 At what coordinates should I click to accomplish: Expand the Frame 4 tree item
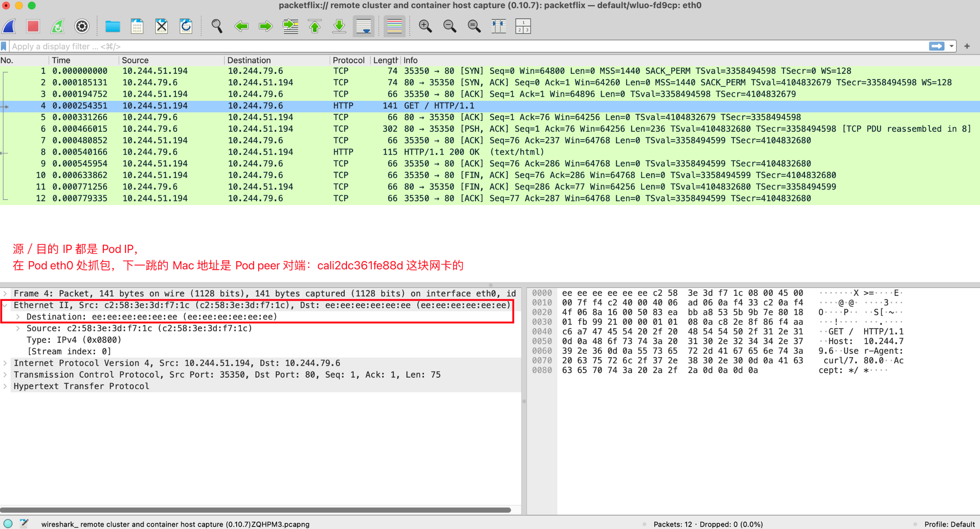pos(5,293)
